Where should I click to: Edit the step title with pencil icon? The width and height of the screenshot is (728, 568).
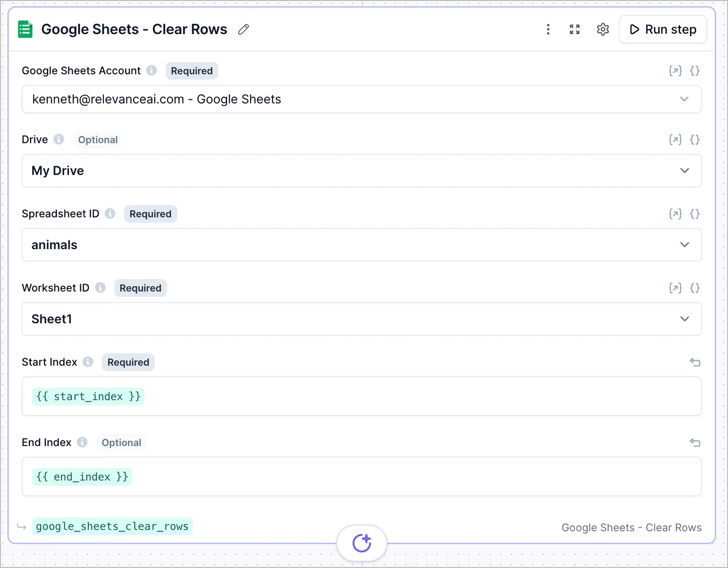243,30
